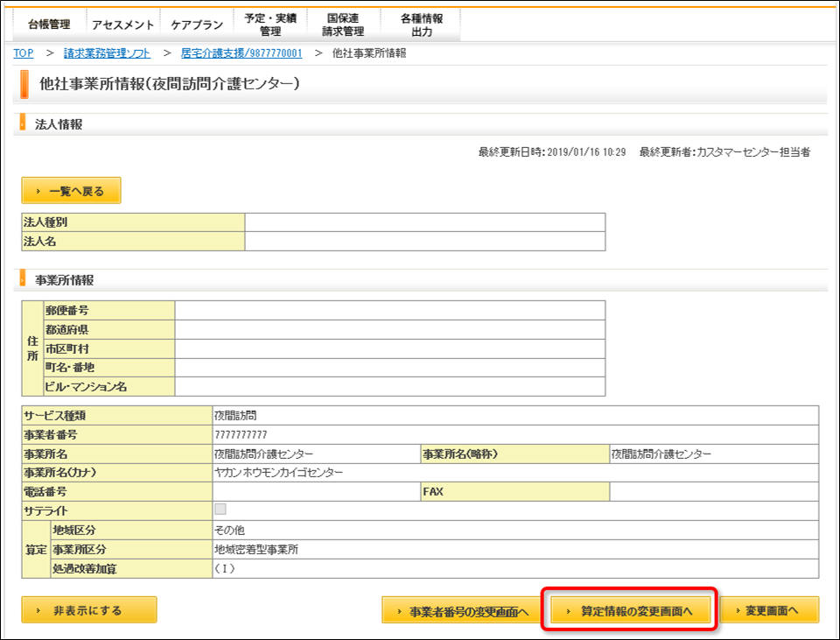This screenshot has width=840, height=640.
Task: Open the 請求業務管理ソフト breadcrumb link
Action: pyautogui.click(x=107, y=53)
